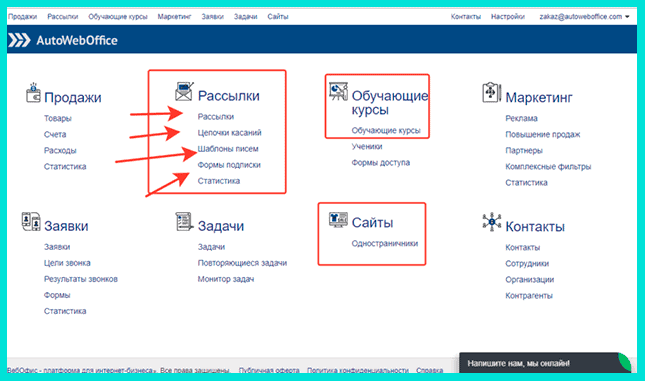Open Повторяющиеся задачи link
Screen dimensions: 645x381
[242, 263]
